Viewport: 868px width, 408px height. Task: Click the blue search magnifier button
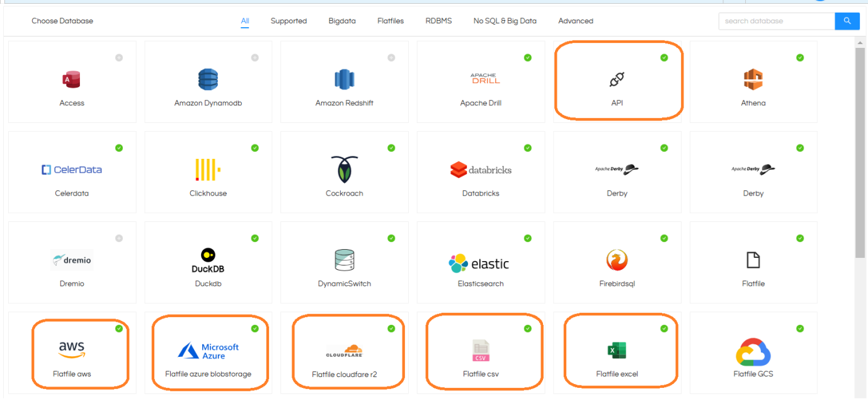coord(847,21)
